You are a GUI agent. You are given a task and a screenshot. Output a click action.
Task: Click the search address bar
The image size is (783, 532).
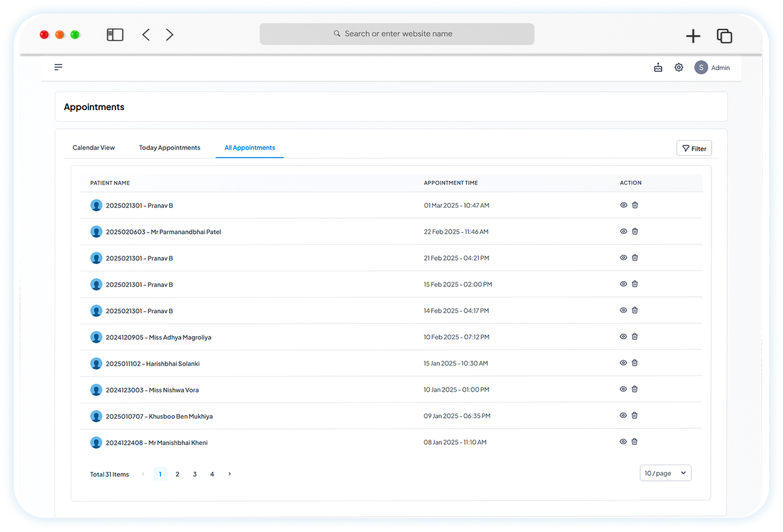[397, 34]
